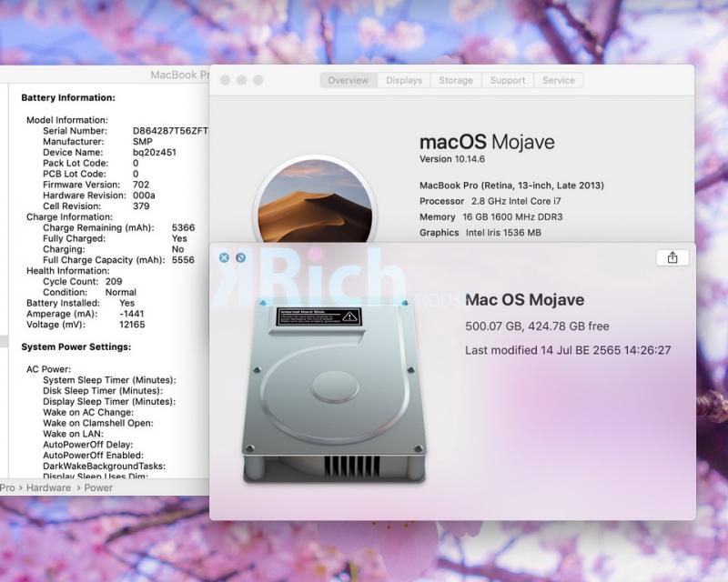This screenshot has width=728, height=582.
Task: Click Hardware in the System Information path bar
Action: pyautogui.click(x=49, y=487)
